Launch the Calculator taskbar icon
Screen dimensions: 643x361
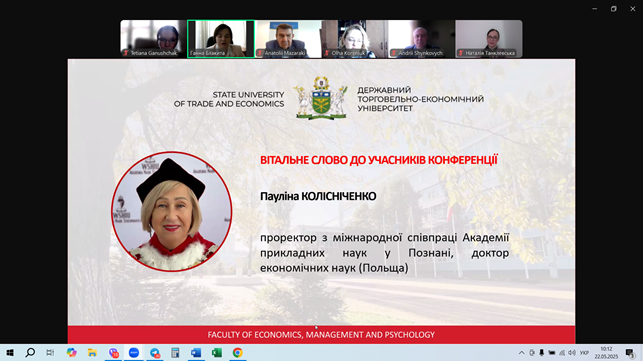click(x=175, y=353)
